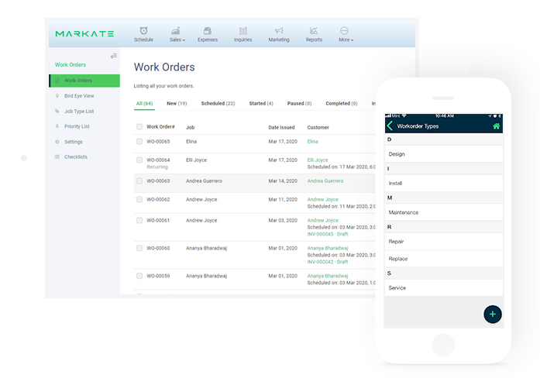Expand the More dropdown menu
This screenshot has width=540, height=392.
346,40
